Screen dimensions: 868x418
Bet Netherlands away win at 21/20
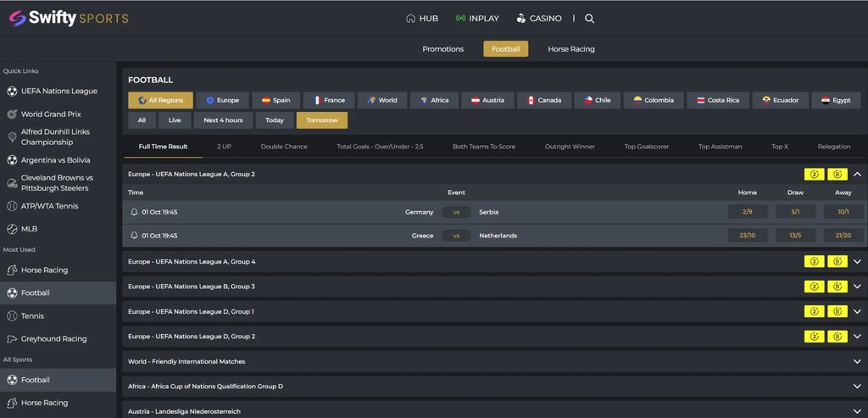coord(843,236)
